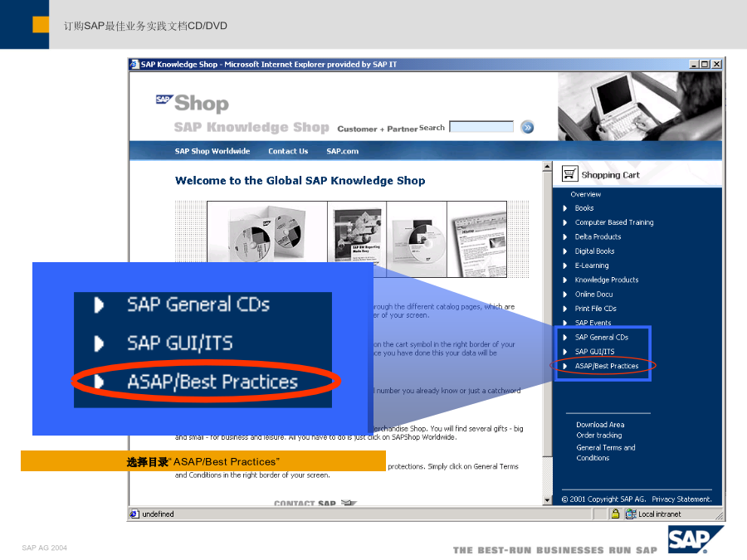Click the CD box set thumbnail

click(267, 234)
